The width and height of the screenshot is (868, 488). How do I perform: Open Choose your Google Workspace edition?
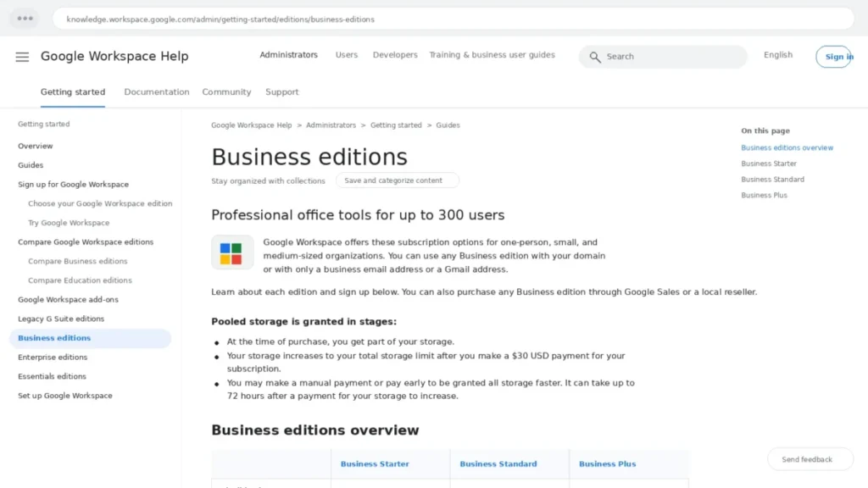[x=100, y=203]
